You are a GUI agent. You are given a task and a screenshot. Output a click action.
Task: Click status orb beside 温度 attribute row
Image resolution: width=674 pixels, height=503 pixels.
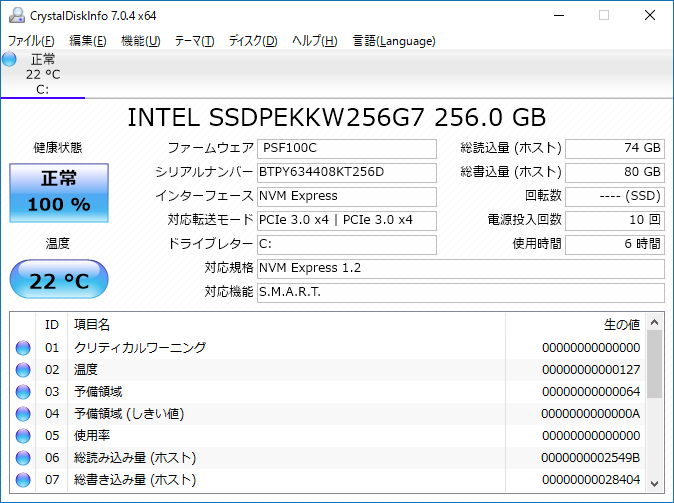pos(23,370)
